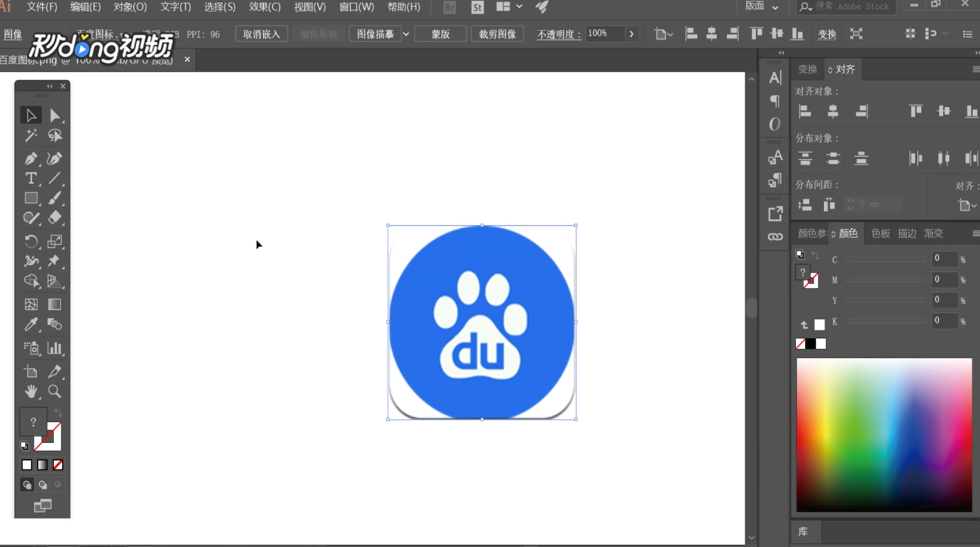
Task: Set fill mode to None
Action: (58, 465)
